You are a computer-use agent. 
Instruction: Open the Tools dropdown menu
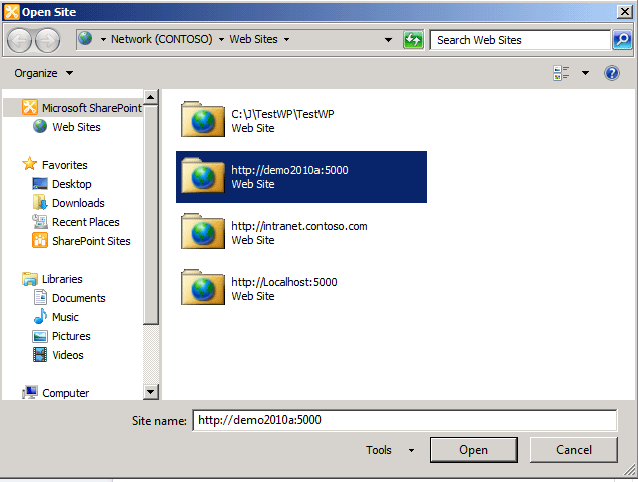pos(389,450)
